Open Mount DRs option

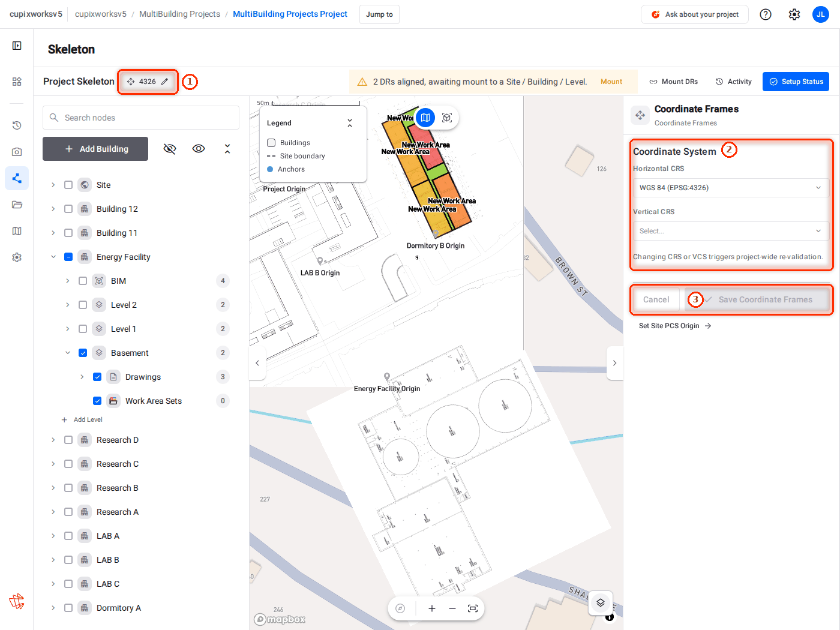pyautogui.click(x=673, y=82)
